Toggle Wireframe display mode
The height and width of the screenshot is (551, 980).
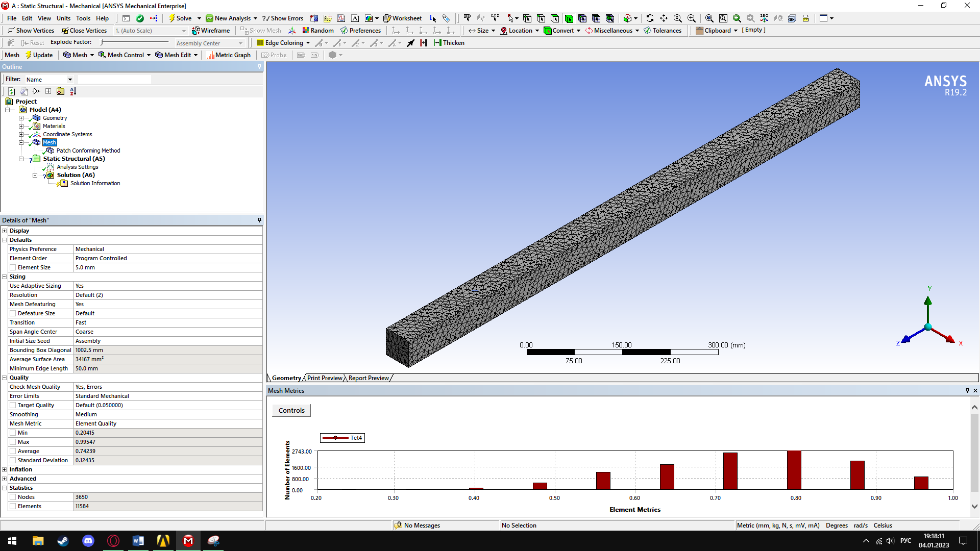click(211, 31)
